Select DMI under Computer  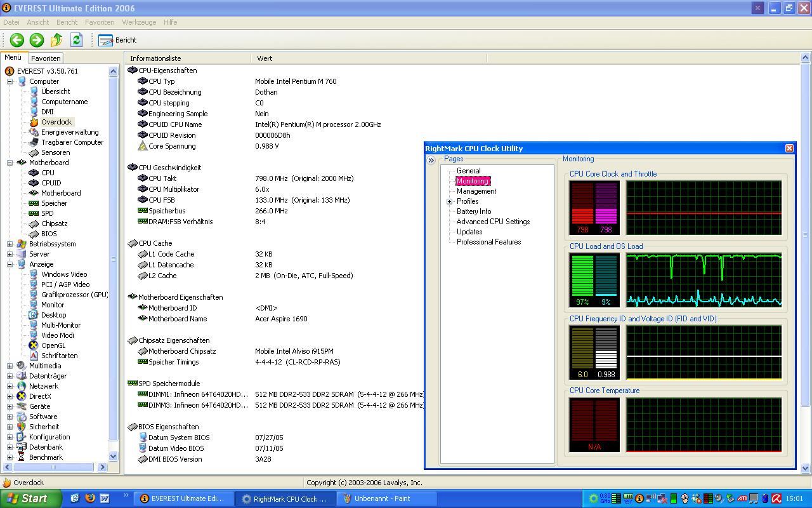pyautogui.click(x=47, y=112)
